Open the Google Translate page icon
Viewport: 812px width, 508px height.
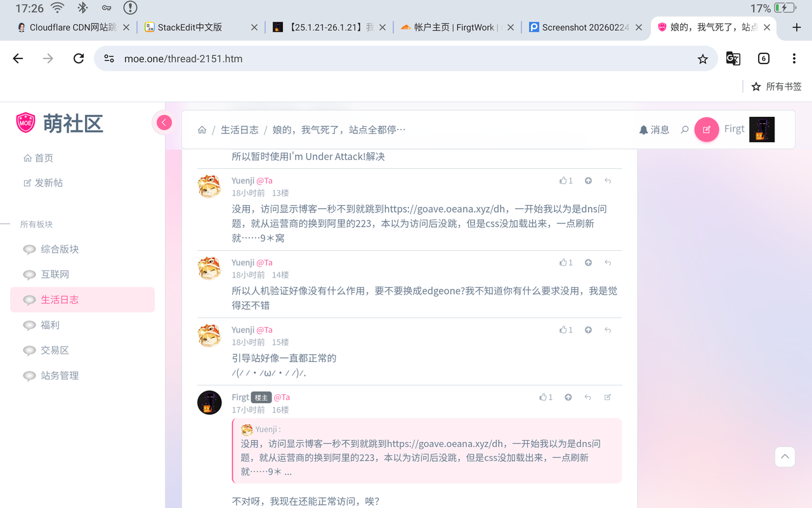(x=733, y=58)
